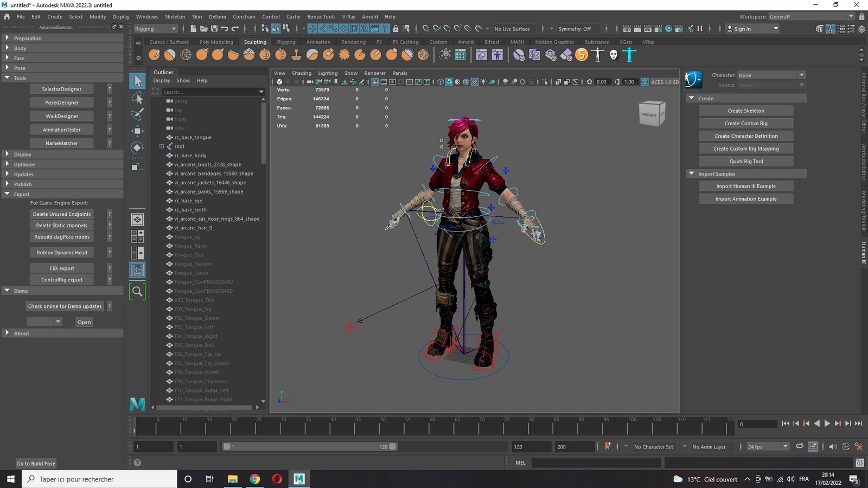Select the Move tool in toolbox
868x488 pixels.
pos(138,131)
